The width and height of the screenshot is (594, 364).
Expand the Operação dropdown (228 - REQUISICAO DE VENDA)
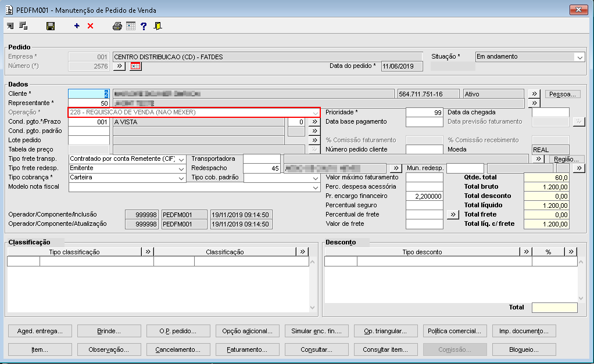(315, 113)
